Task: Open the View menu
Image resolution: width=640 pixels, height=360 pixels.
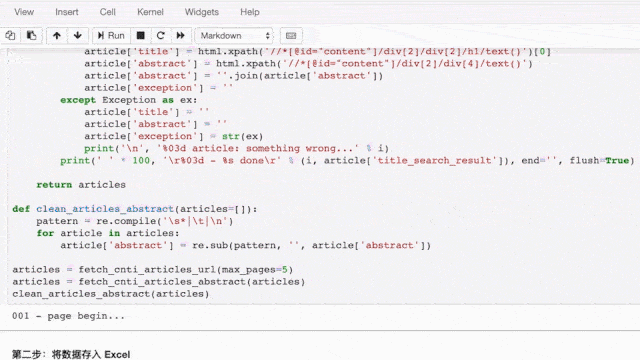Action: click(x=24, y=12)
